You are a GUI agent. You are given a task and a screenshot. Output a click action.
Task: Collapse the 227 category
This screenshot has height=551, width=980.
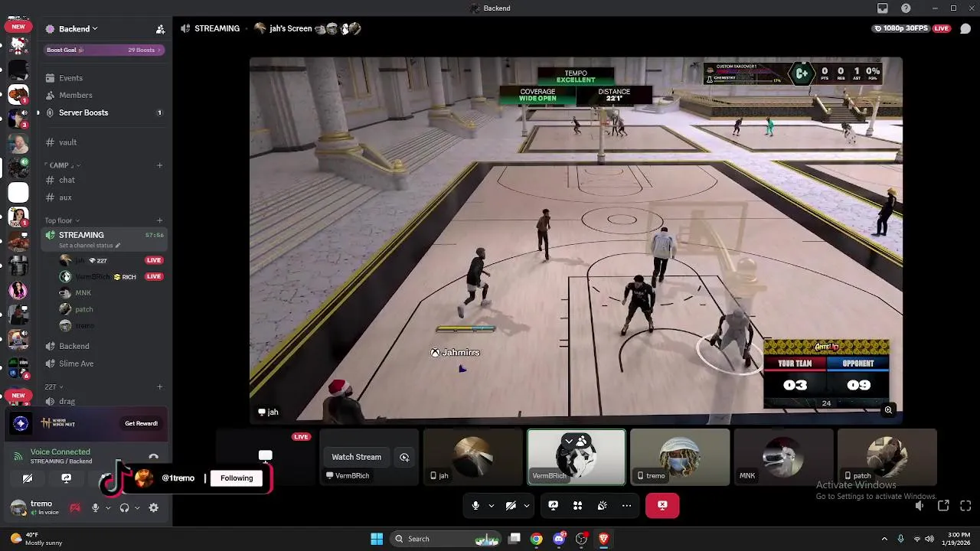54,386
